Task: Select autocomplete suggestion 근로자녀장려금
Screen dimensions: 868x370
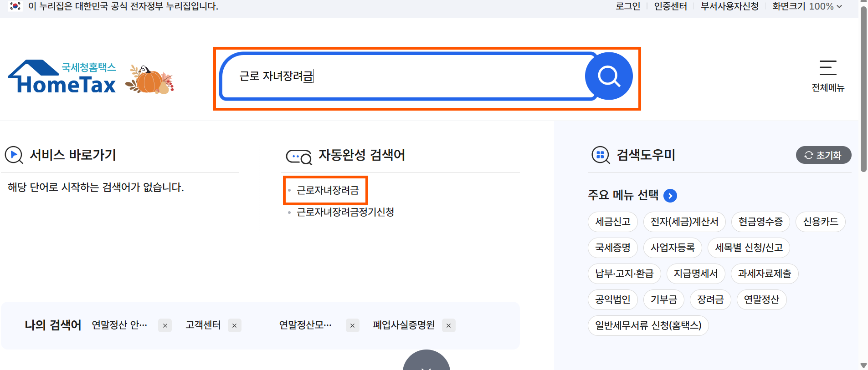Action: (x=328, y=190)
